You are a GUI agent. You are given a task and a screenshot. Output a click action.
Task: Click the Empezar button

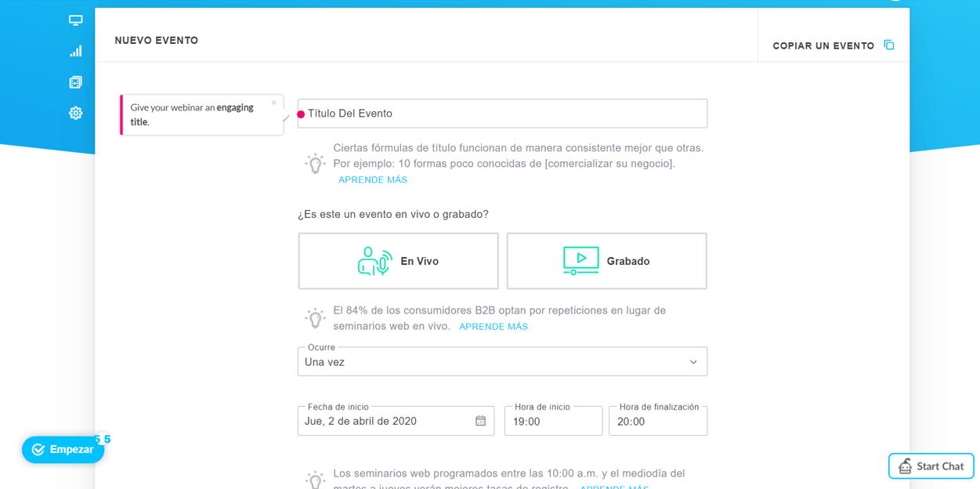coord(63,450)
